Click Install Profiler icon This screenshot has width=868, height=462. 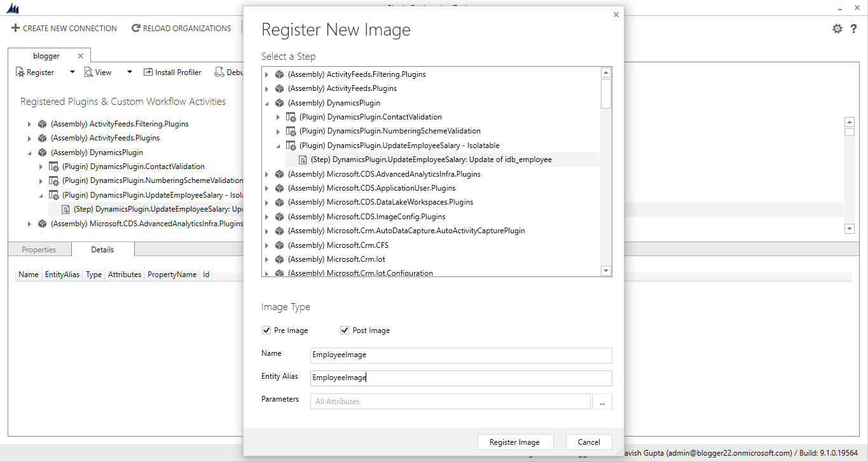(148, 72)
